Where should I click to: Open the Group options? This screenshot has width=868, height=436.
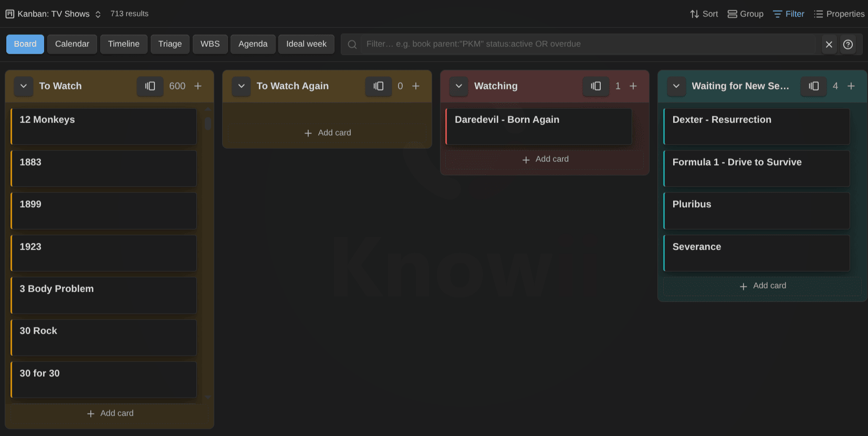746,14
